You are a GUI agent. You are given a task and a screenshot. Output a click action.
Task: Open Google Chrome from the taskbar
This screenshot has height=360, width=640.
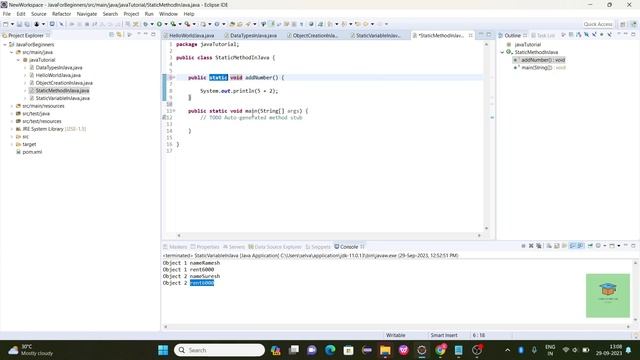tap(440, 350)
